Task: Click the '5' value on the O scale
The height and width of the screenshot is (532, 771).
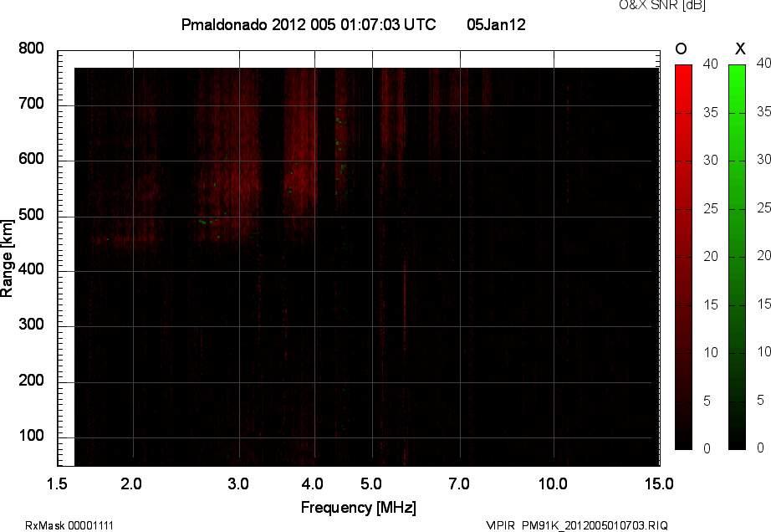Action: pyautogui.click(x=707, y=402)
